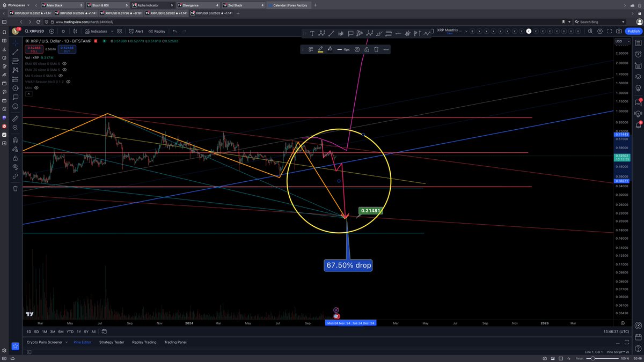Viewport: 644px width, 362px height.
Task: Open more options in drawing toolbar
Action: pyautogui.click(x=386, y=49)
